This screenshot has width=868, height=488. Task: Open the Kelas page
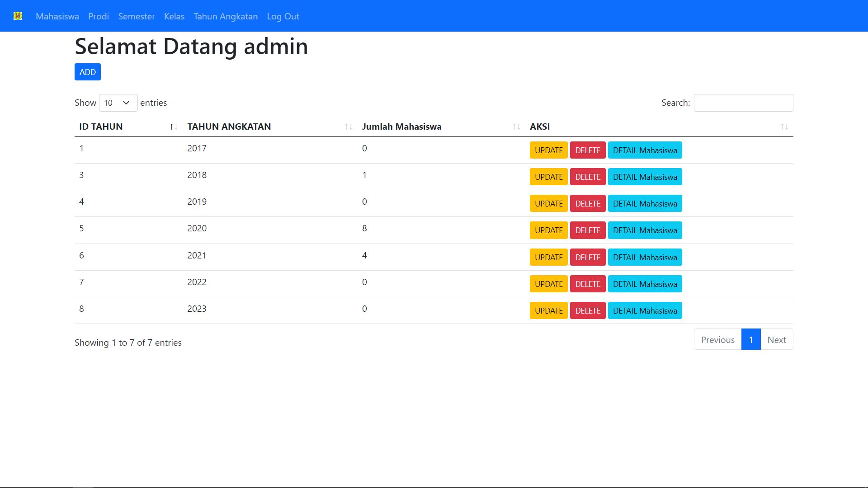point(174,16)
